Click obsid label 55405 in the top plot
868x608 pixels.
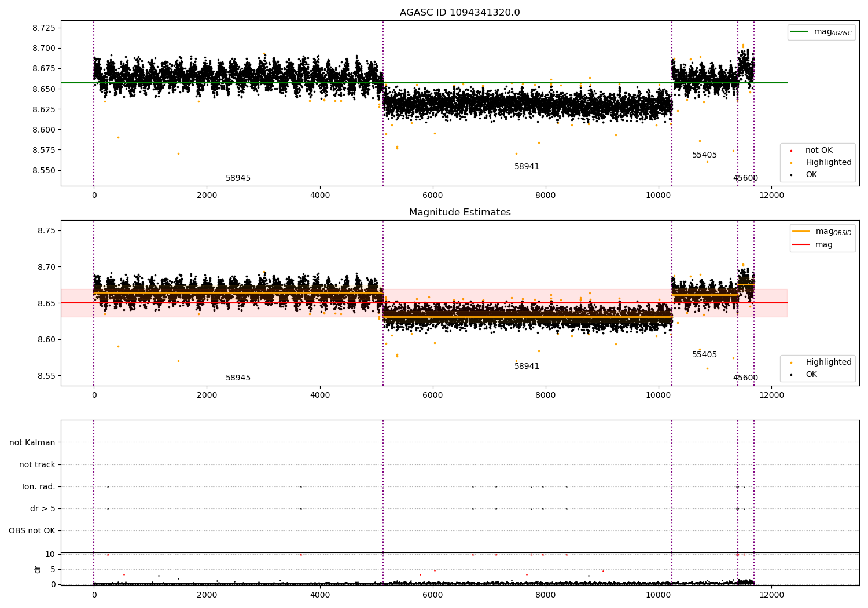704,155
